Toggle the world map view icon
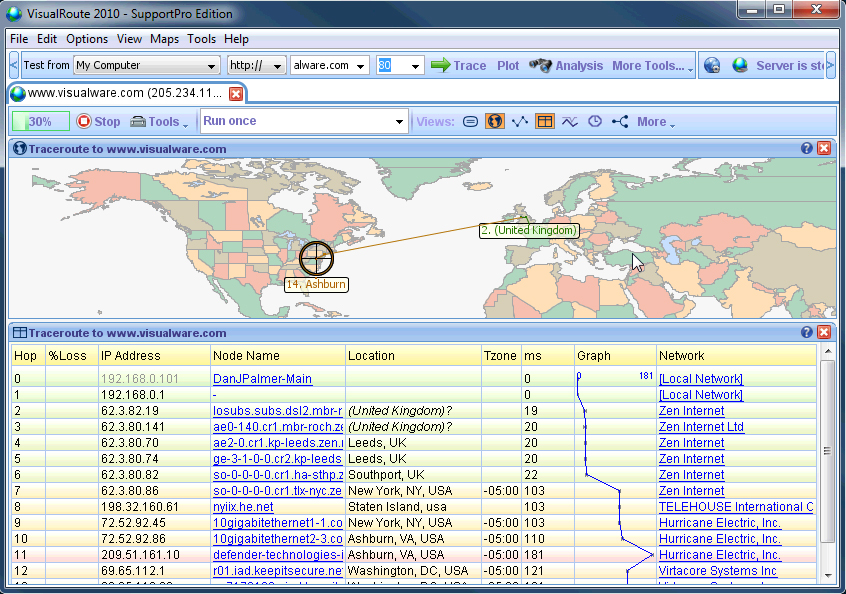 495,121
